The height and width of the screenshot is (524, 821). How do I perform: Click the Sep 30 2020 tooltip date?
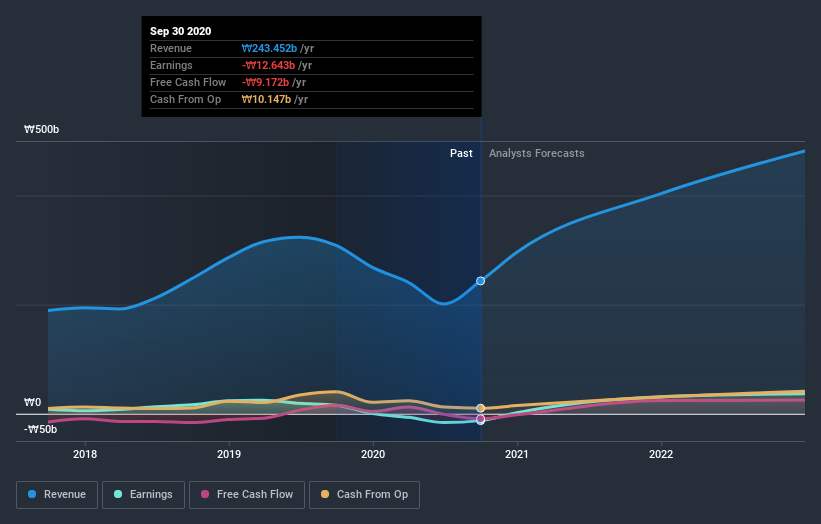click(181, 31)
